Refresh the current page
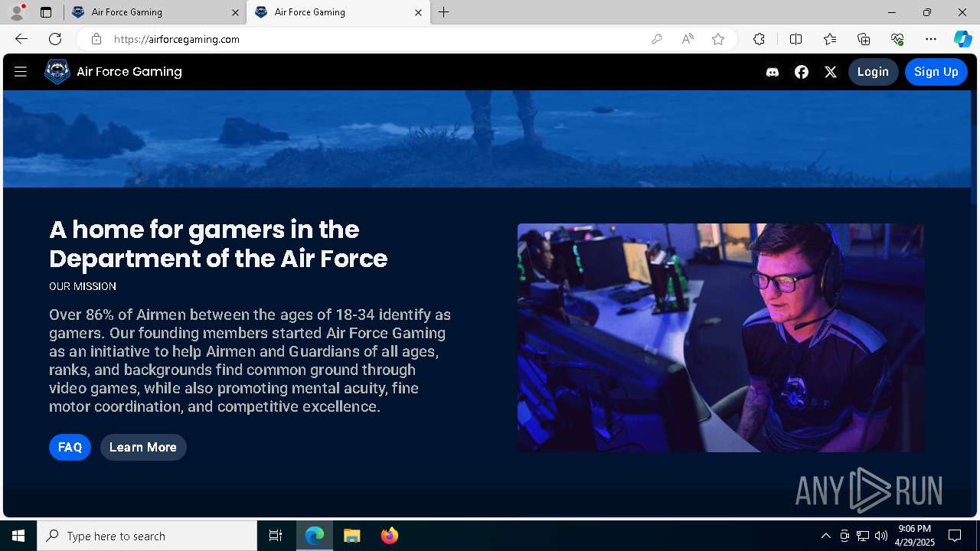This screenshot has width=980, height=551. [x=55, y=39]
